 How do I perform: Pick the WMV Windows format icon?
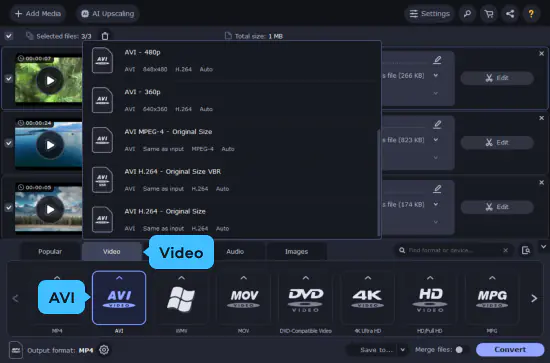click(181, 298)
